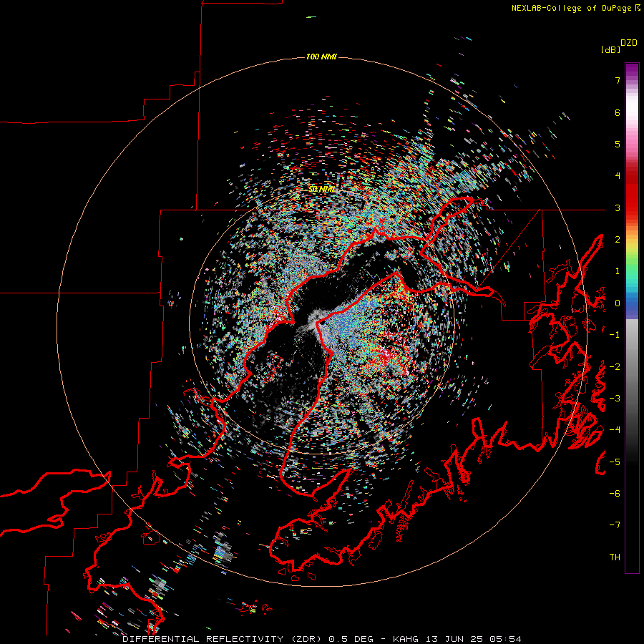Click the 5 value on the color scale
Screen dimensions: 644x644
pyautogui.click(x=618, y=144)
